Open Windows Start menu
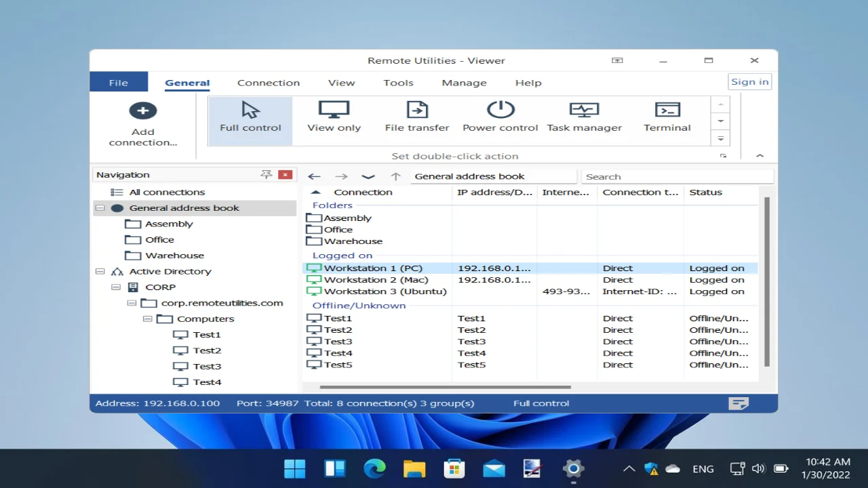 295,468
